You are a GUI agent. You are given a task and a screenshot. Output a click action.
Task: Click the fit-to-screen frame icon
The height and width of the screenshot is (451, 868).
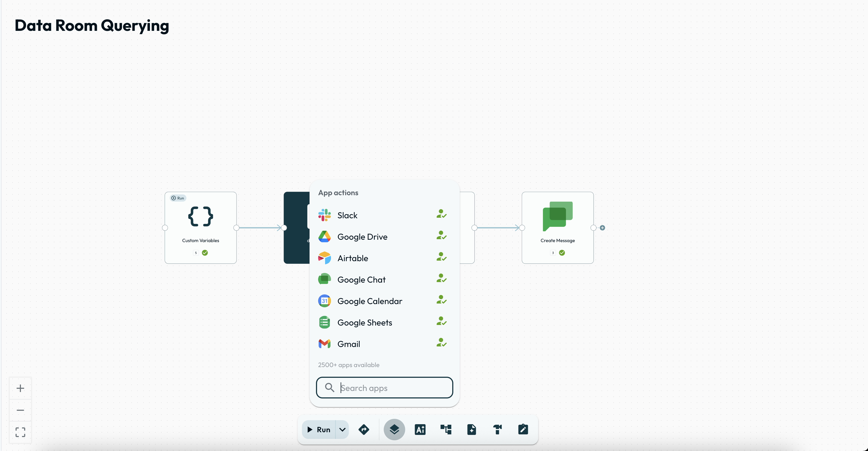click(x=20, y=432)
